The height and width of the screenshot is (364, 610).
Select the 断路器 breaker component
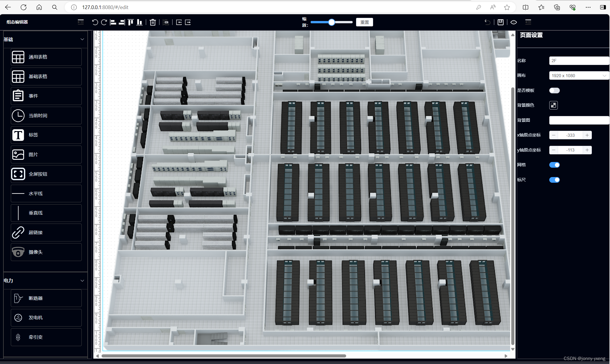pyautogui.click(x=46, y=298)
